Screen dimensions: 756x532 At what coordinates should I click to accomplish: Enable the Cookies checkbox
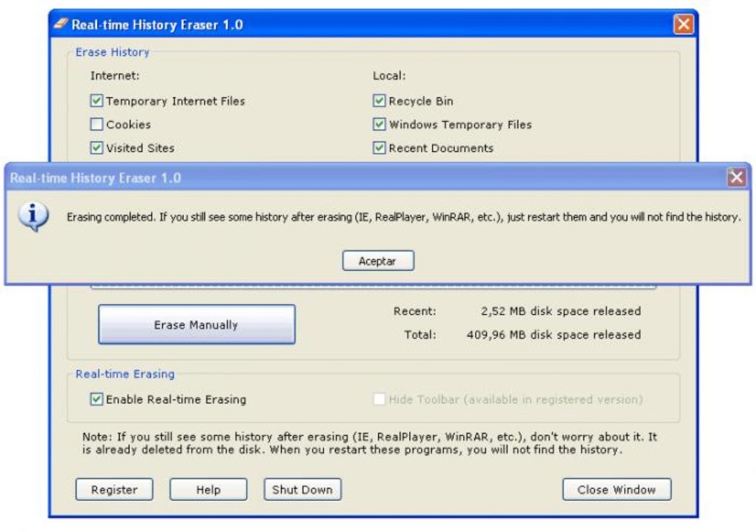(x=96, y=124)
